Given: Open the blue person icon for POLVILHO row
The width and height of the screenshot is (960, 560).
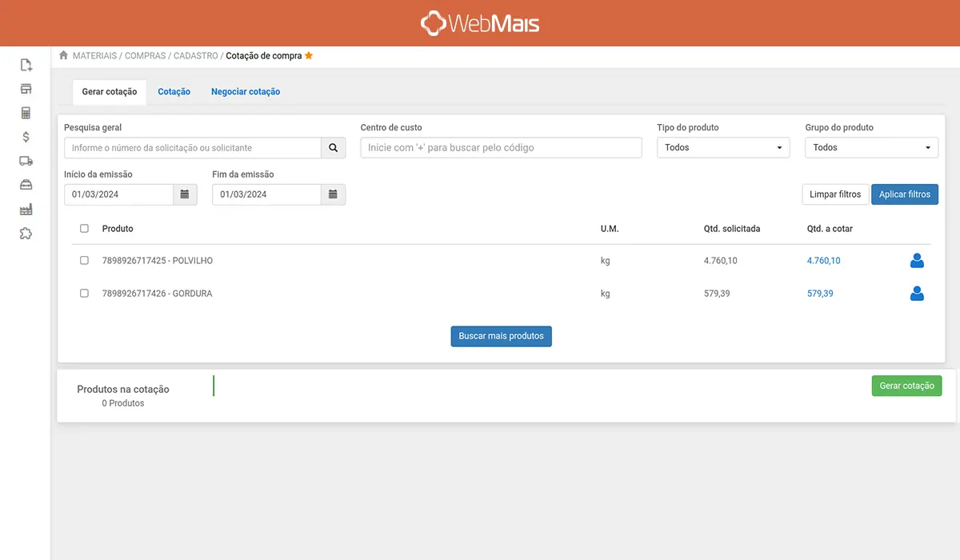Looking at the screenshot, I should click(x=917, y=260).
